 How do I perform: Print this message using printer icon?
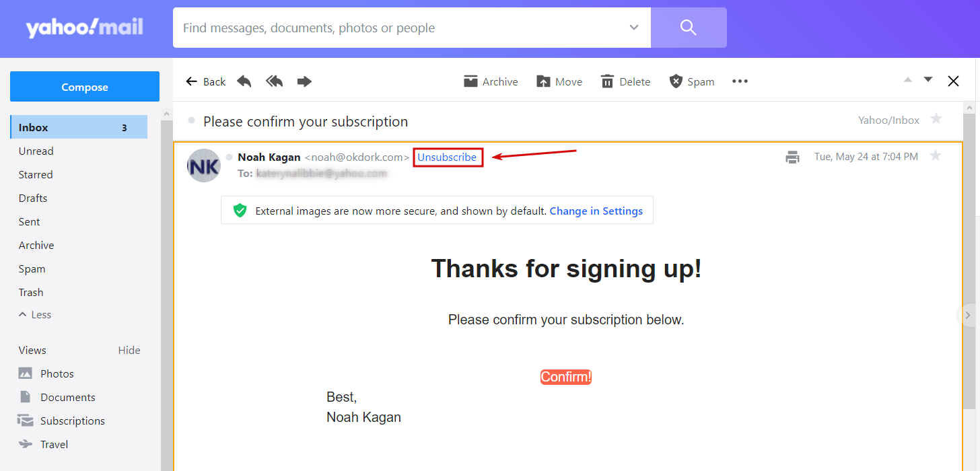[793, 157]
